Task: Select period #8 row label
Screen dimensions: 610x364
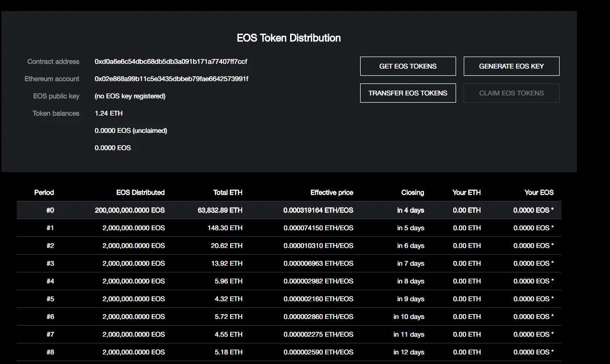Action: pos(50,352)
